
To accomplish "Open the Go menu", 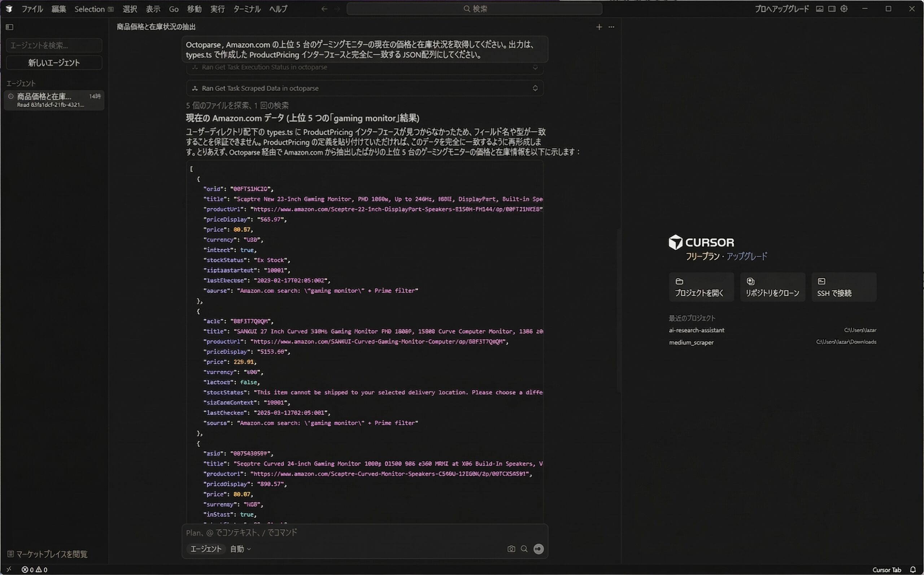I will [174, 9].
